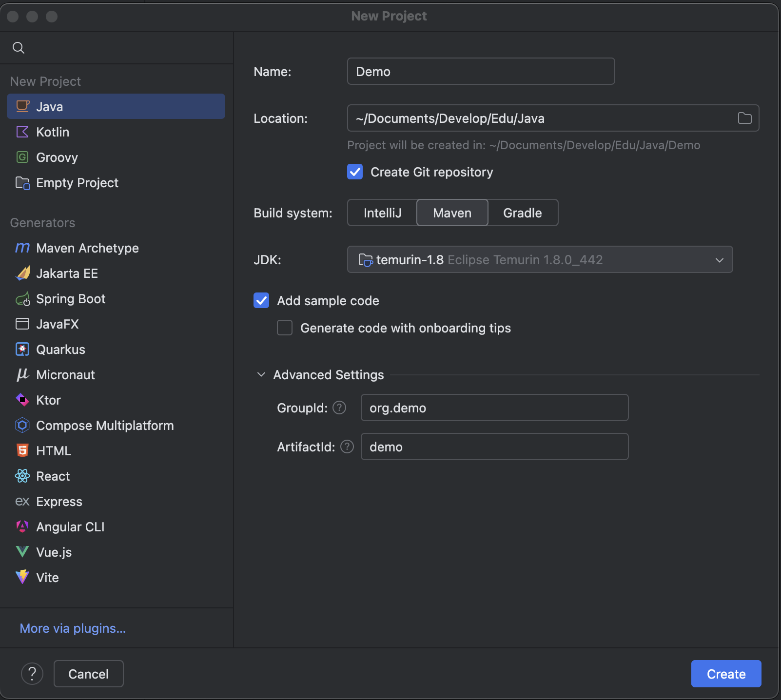Select Angular CLI label
This screenshot has width=781, height=700.
pyautogui.click(x=70, y=526)
